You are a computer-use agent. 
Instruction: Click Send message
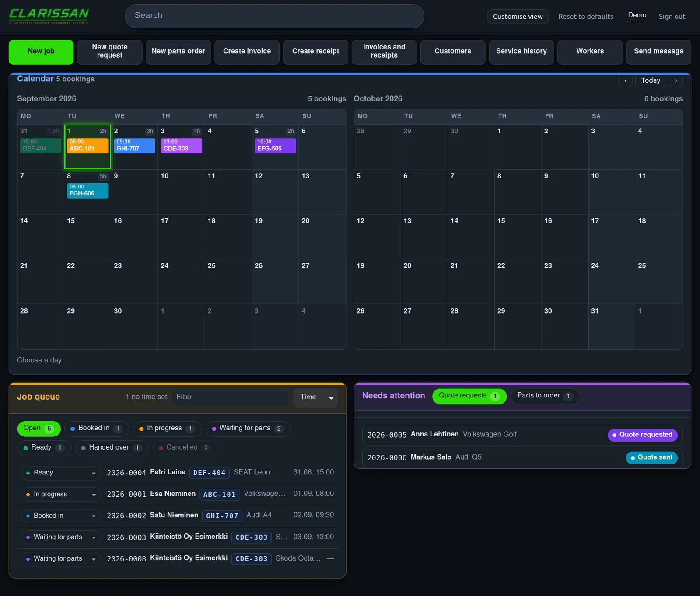[658, 52]
